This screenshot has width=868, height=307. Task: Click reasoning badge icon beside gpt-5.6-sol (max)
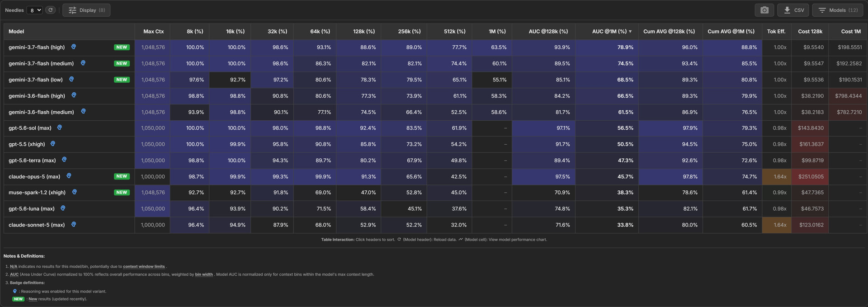pyautogui.click(x=60, y=128)
